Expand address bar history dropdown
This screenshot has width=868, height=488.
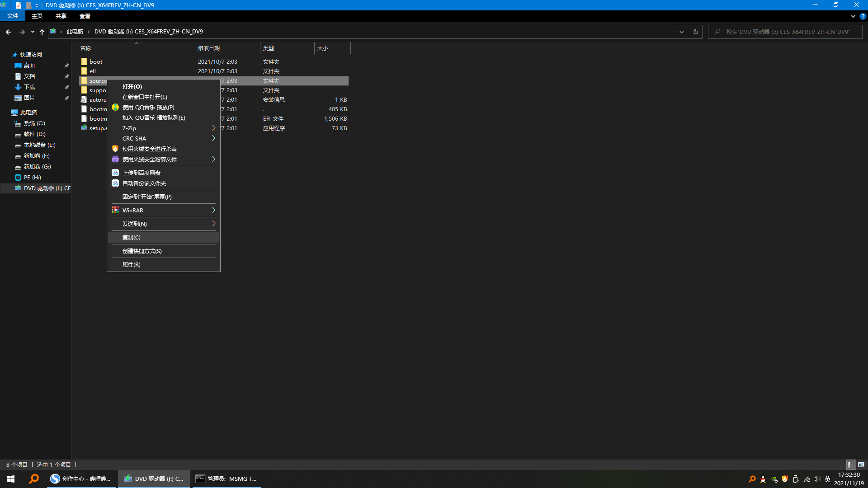682,32
